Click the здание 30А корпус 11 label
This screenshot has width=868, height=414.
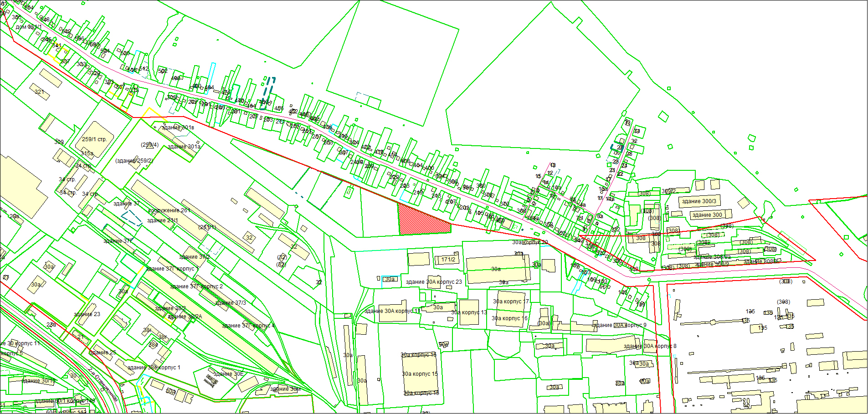click(392, 311)
